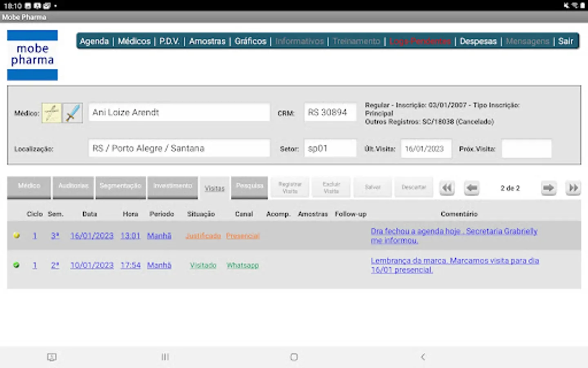Go to previous record arrow

(472, 188)
